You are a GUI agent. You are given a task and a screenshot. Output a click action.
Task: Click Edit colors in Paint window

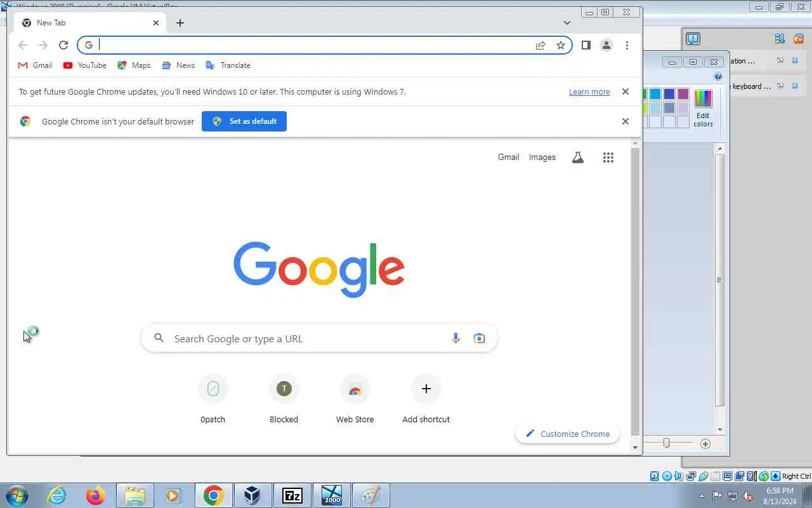[703, 108]
